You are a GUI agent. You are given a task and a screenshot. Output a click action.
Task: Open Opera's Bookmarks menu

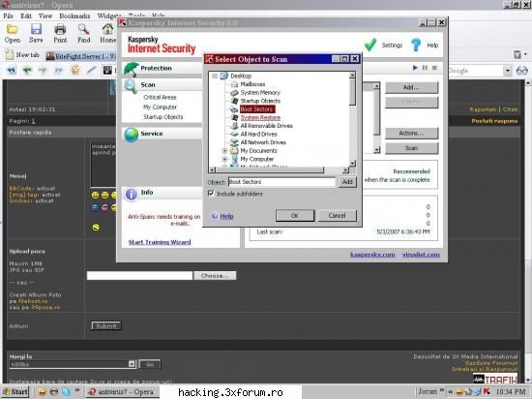74,15
